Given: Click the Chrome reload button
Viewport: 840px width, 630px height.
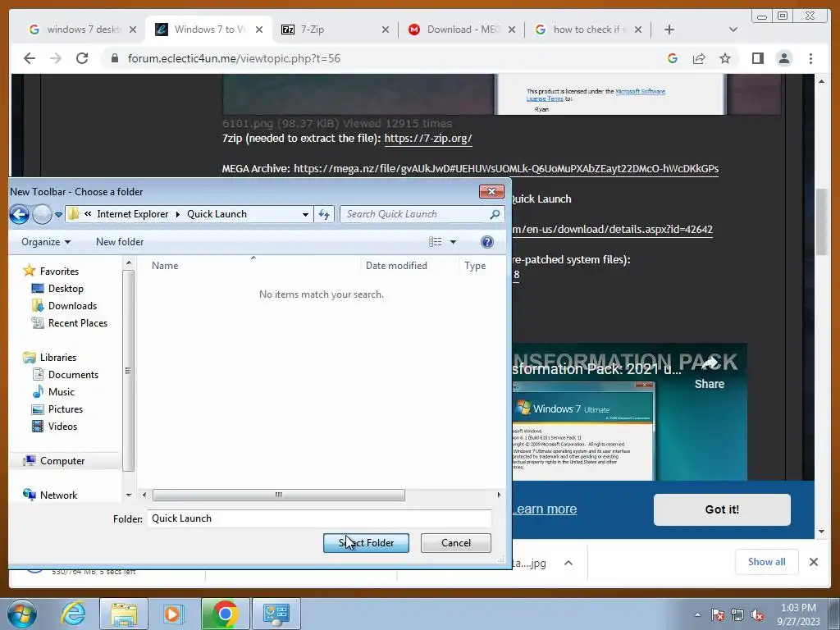Looking at the screenshot, I should (x=82, y=58).
